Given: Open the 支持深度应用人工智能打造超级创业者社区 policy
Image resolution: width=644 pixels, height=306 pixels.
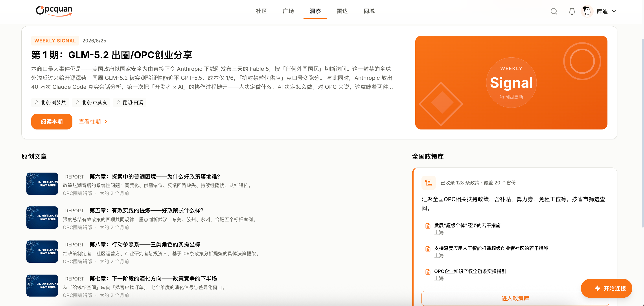Looking at the screenshot, I should point(491,249).
